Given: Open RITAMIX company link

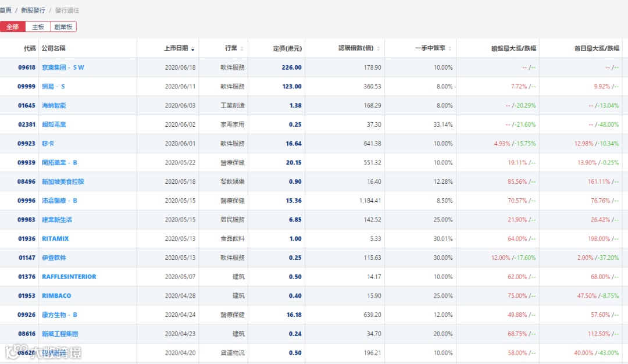Looking at the screenshot, I should coord(55,238).
